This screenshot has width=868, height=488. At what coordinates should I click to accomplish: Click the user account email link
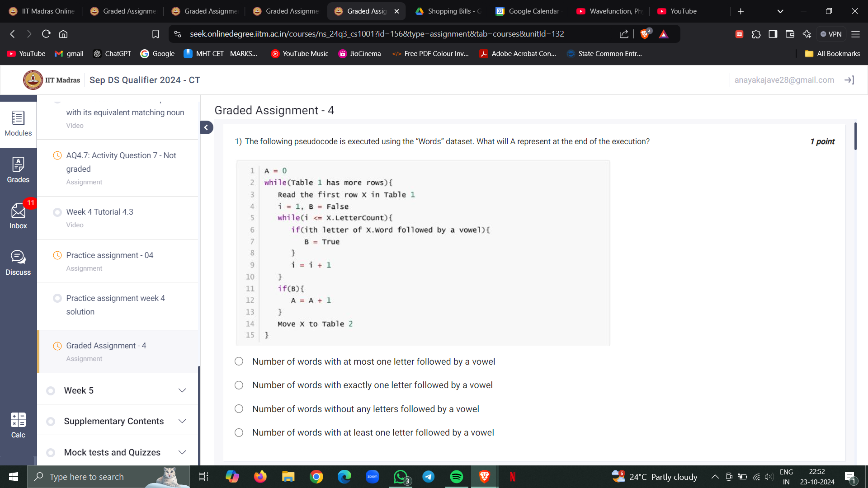click(784, 80)
